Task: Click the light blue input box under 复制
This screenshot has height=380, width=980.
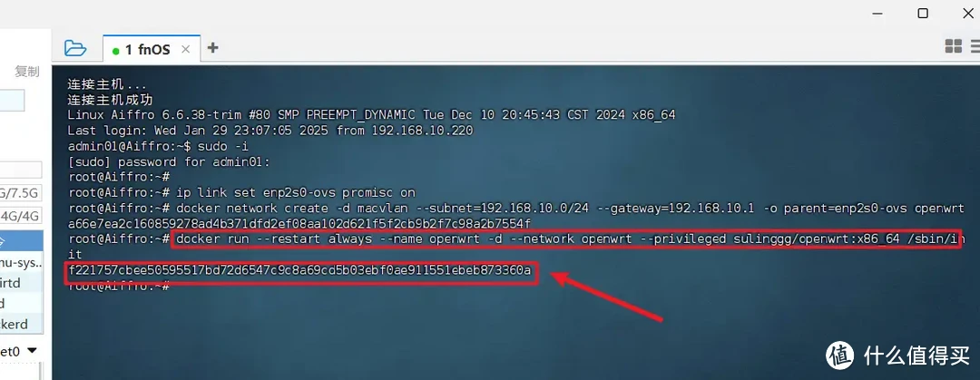Action: [13, 100]
